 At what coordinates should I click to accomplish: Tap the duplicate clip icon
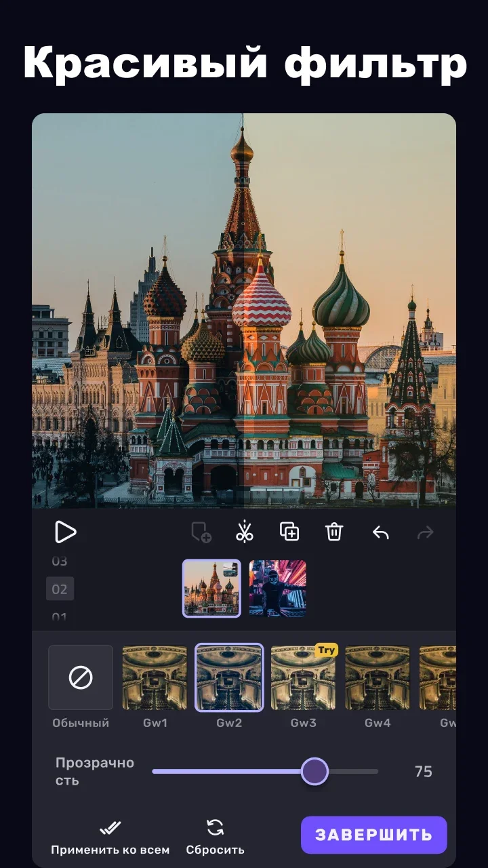289,532
